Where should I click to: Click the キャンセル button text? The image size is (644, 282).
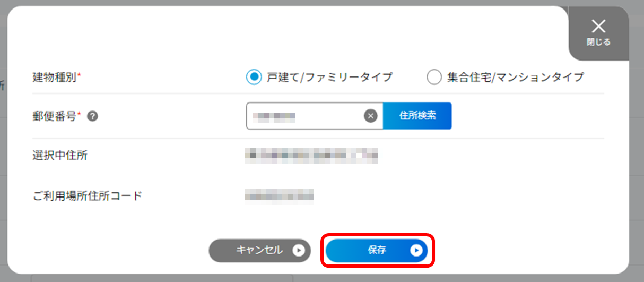[x=259, y=250]
